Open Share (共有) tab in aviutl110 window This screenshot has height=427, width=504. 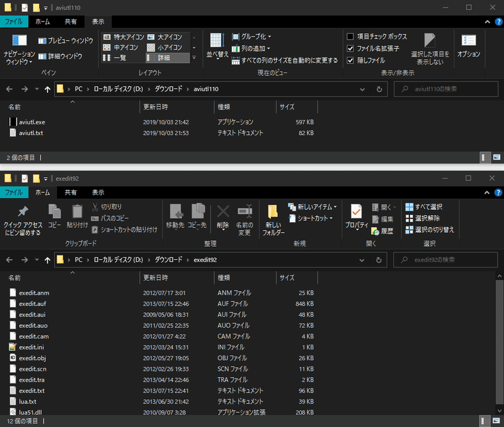(x=71, y=21)
